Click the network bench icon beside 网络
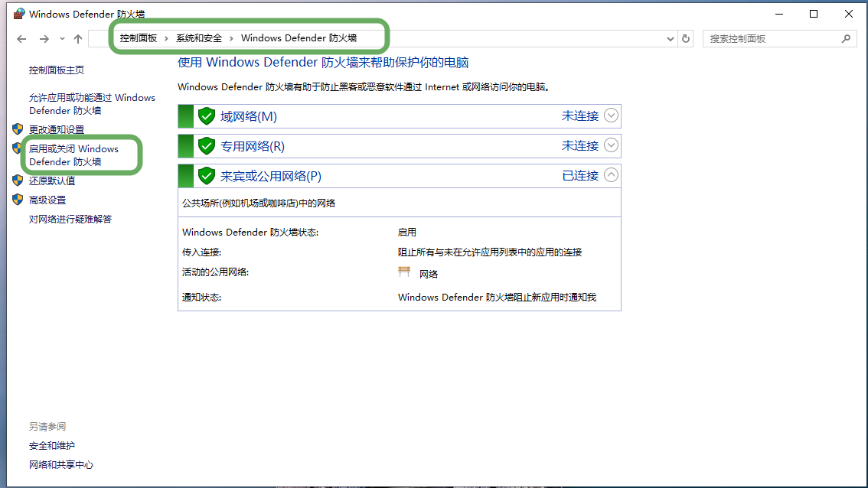This screenshot has width=868, height=488. (x=404, y=272)
